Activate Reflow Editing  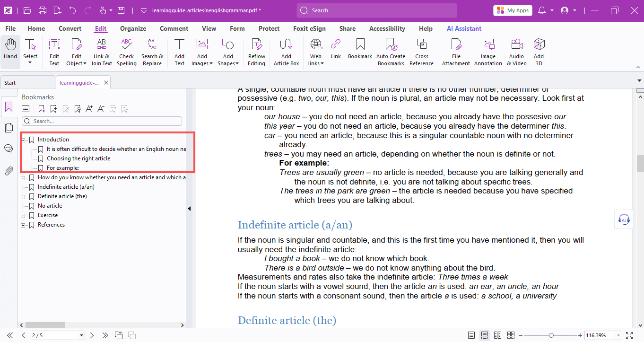(x=257, y=52)
